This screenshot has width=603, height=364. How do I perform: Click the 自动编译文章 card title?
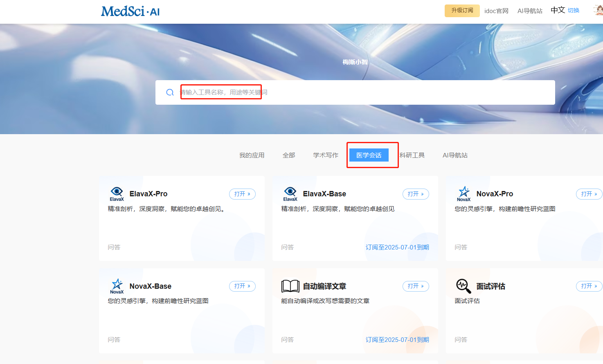tap(324, 286)
